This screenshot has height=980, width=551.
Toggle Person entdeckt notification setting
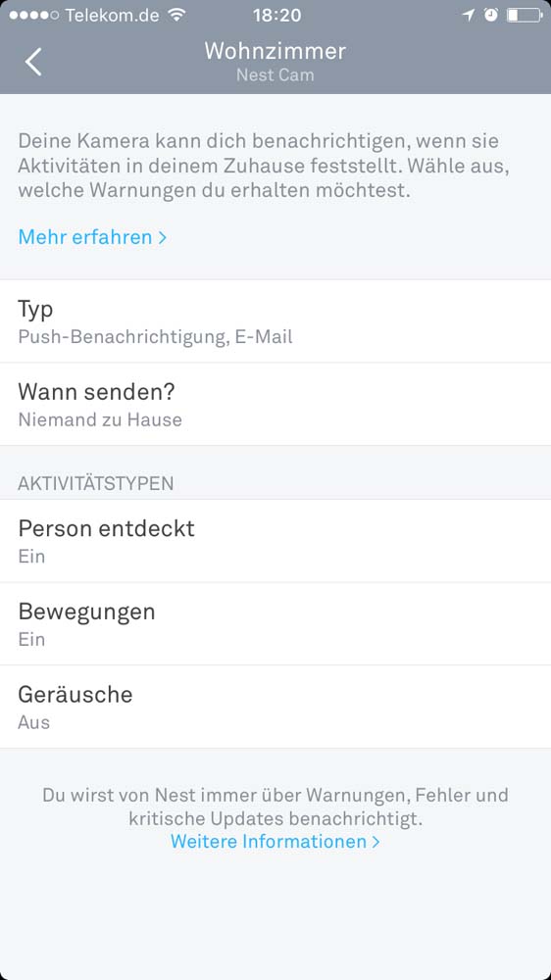pyautogui.click(x=275, y=541)
